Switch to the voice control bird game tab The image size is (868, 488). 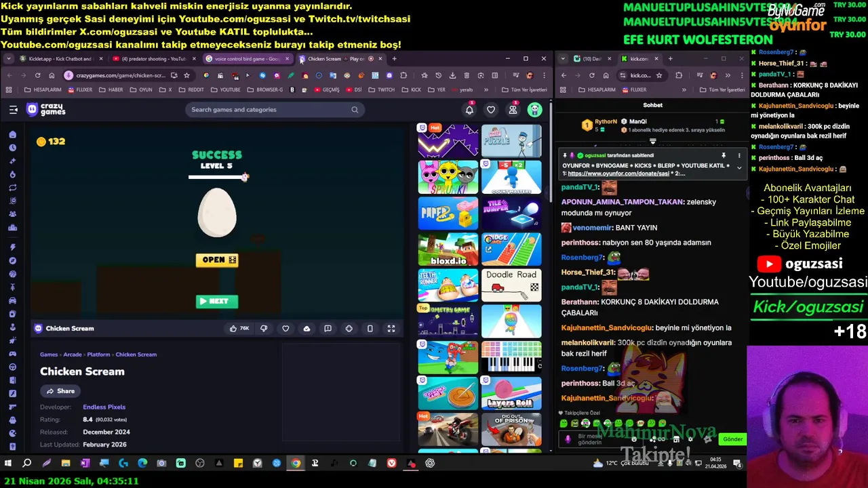point(248,59)
